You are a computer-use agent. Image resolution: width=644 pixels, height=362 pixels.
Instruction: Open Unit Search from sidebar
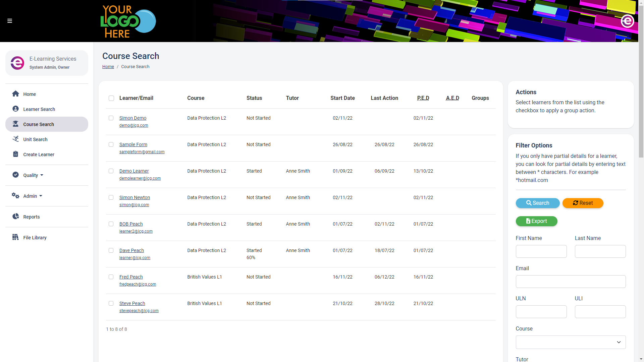coord(47,139)
